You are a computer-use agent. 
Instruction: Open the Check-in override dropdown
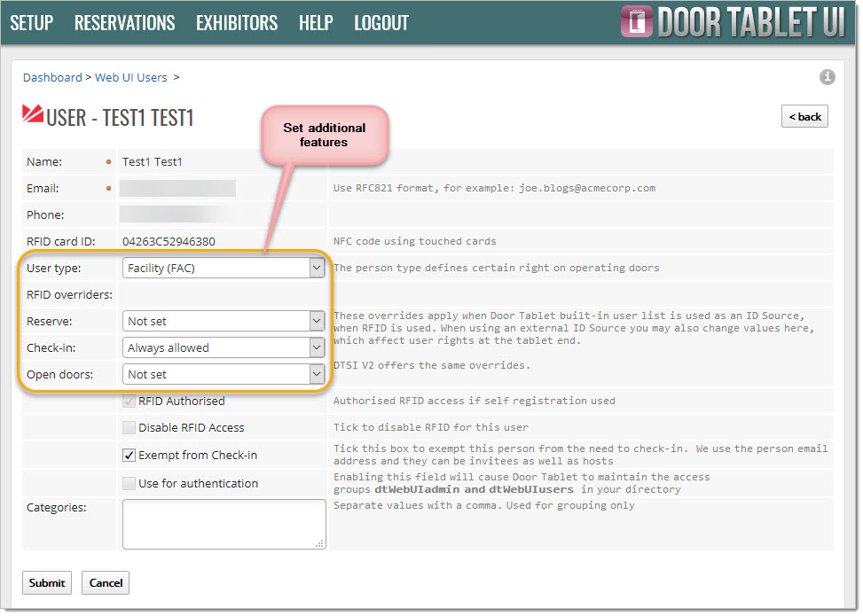point(224,348)
